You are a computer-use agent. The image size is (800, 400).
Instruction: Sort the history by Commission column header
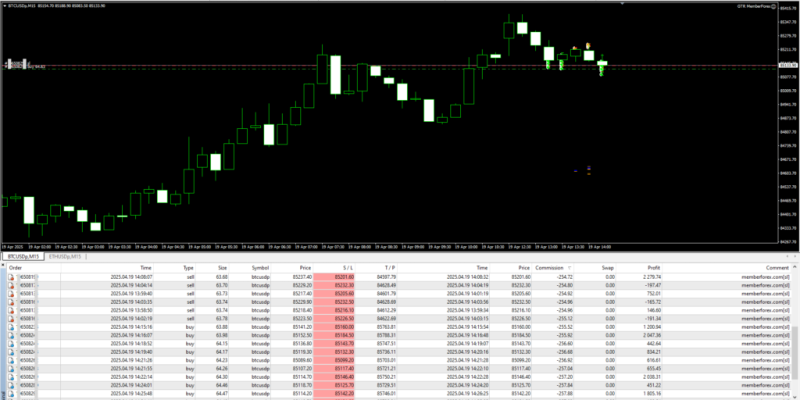(549, 268)
